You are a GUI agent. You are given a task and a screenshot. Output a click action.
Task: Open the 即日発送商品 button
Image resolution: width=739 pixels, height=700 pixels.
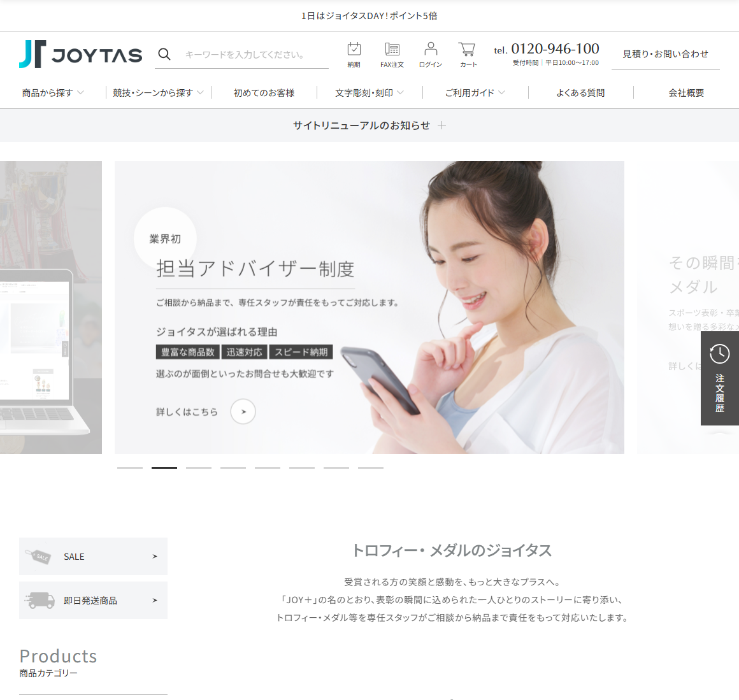click(93, 600)
